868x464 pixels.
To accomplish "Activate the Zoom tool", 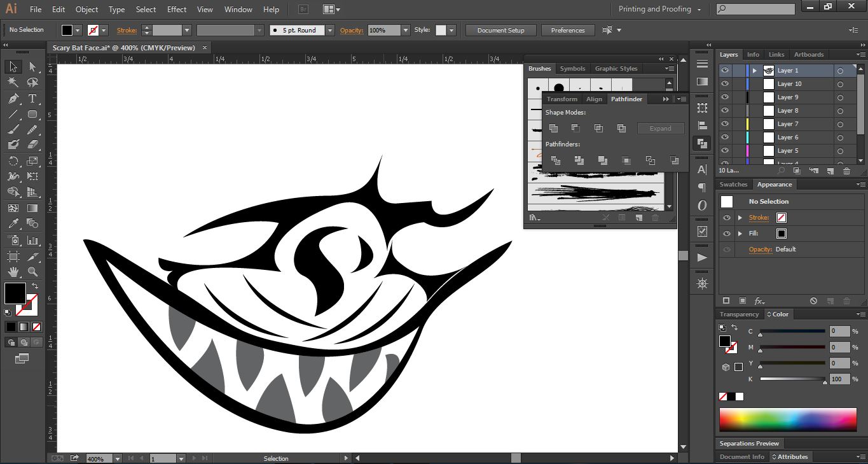I will (x=32, y=272).
